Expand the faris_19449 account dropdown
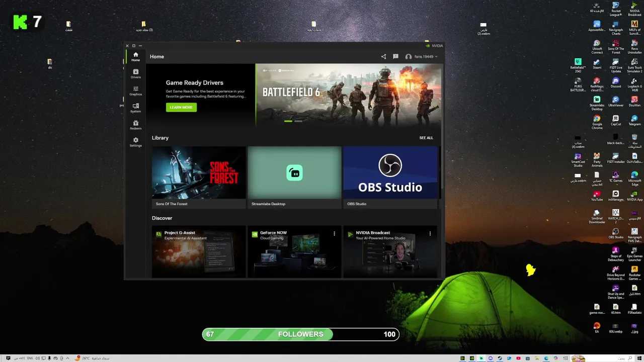 coord(422,57)
